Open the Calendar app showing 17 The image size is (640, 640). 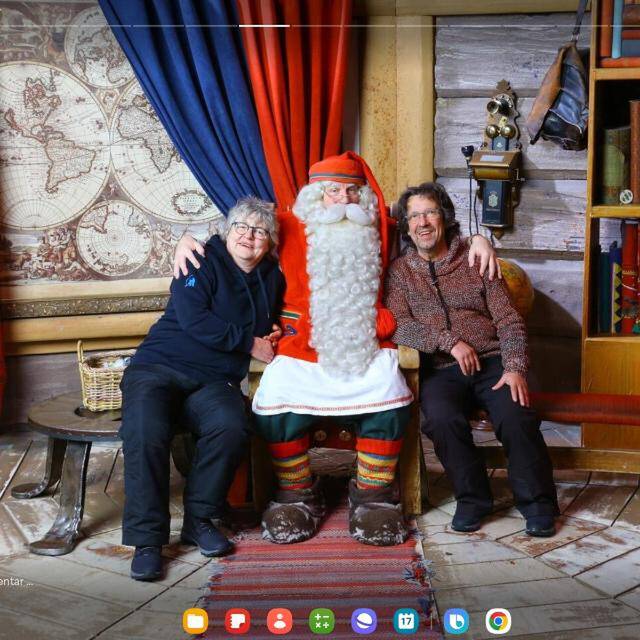tap(406, 621)
